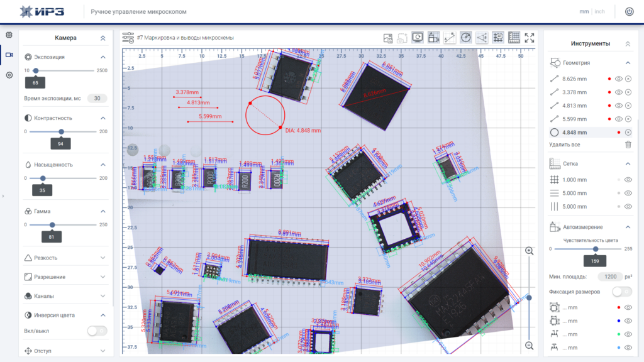Enable the Фиксация размеров switch

point(621,292)
